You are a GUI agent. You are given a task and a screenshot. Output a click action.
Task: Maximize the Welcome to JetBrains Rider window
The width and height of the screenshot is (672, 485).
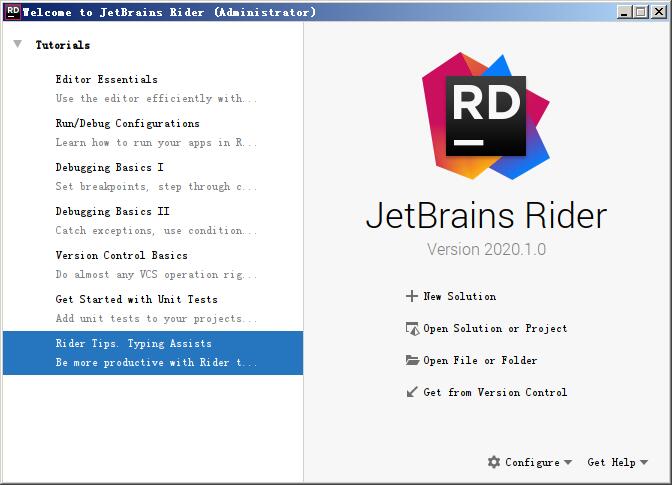(641, 12)
